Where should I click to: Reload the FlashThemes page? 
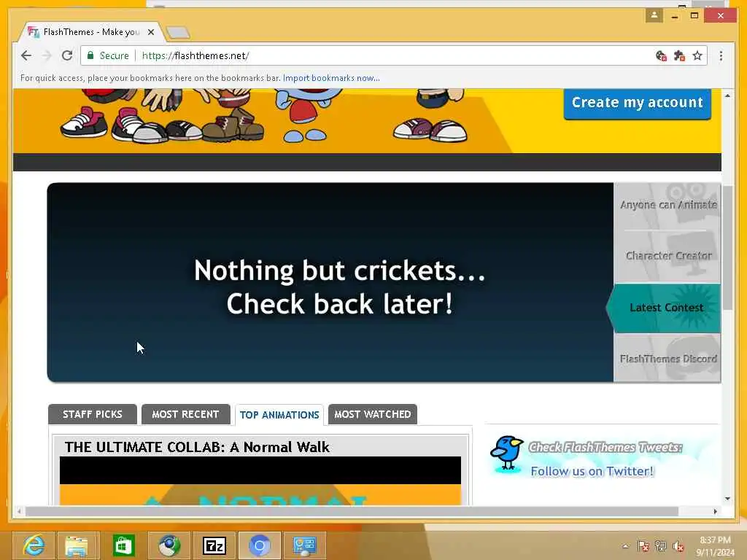67,55
